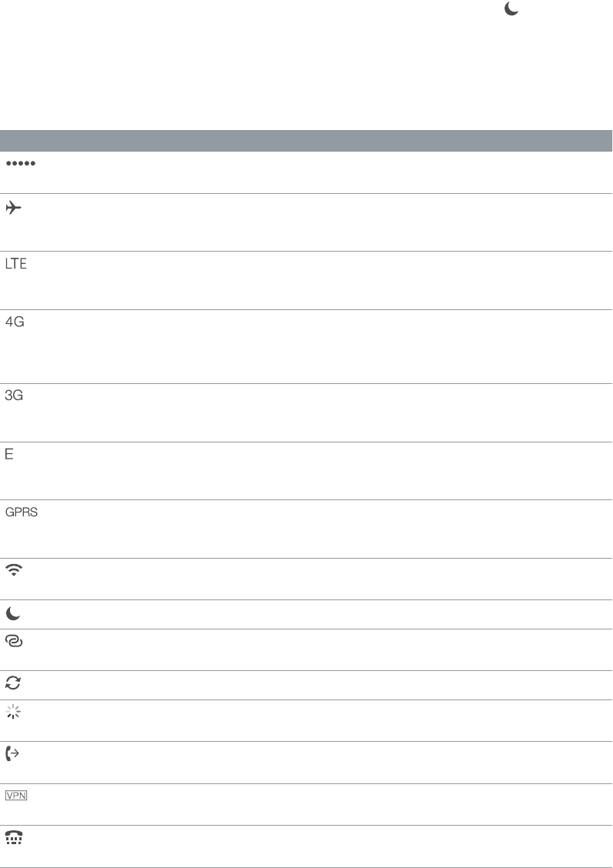Click the crescent moon icon inside the table
Screen dimensions: 613x868
pos(14,615)
